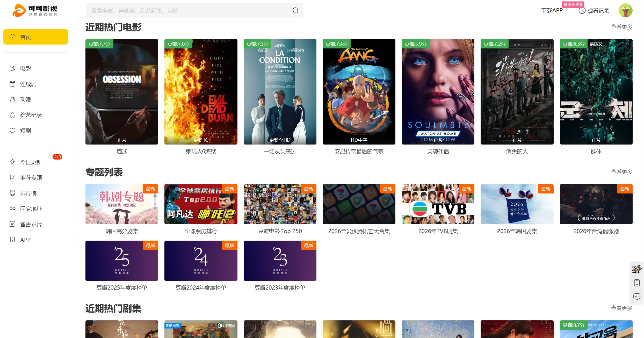Viewport: 644px width, 338px height.
Task: Open the 2026年韩国剧集 topic card
Action: (517, 204)
